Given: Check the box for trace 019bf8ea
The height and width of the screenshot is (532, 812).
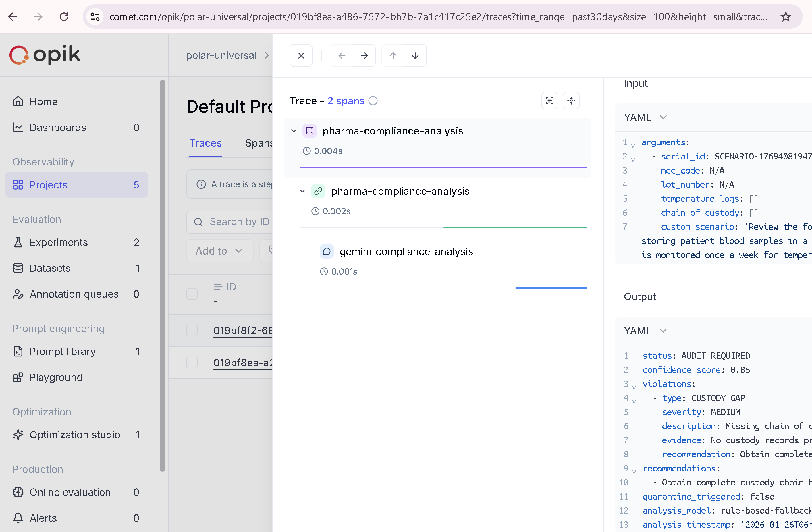Looking at the screenshot, I should (192, 362).
